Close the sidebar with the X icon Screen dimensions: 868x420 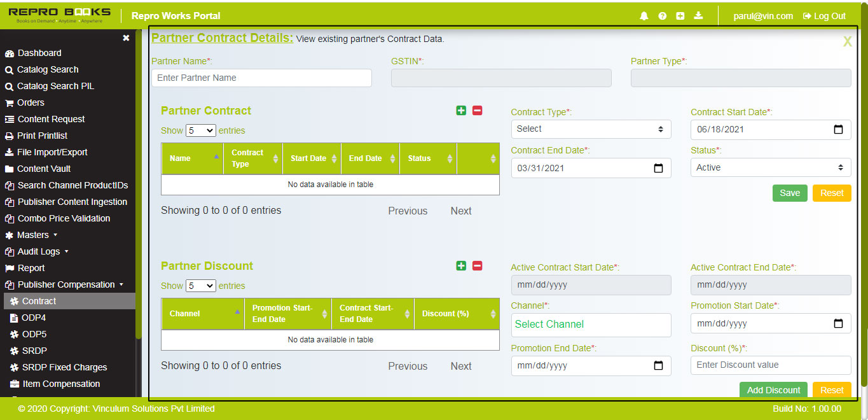pos(126,38)
